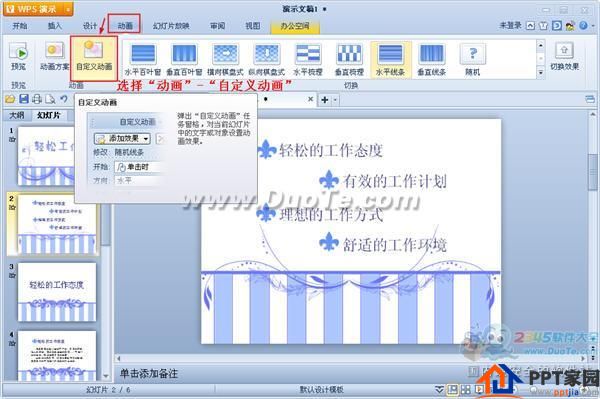Viewport: 600px width, 399px height.
Task: Click slide text 轻松的工作态度
Action: coord(331,150)
